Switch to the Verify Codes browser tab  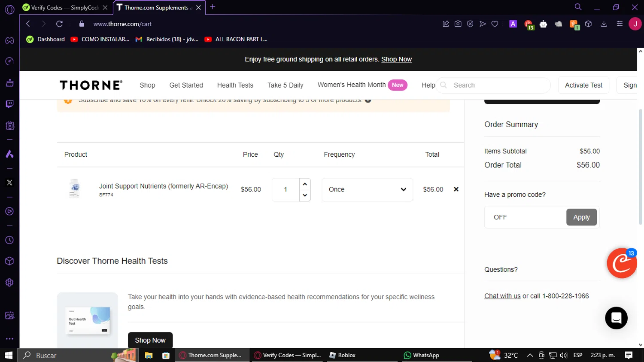65,7
